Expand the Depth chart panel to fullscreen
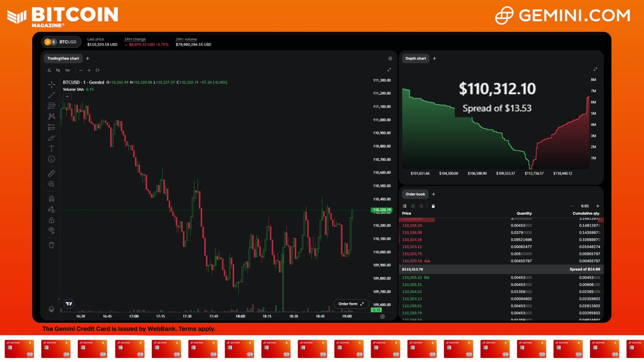The image size is (644, 362). tap(595, 69)
